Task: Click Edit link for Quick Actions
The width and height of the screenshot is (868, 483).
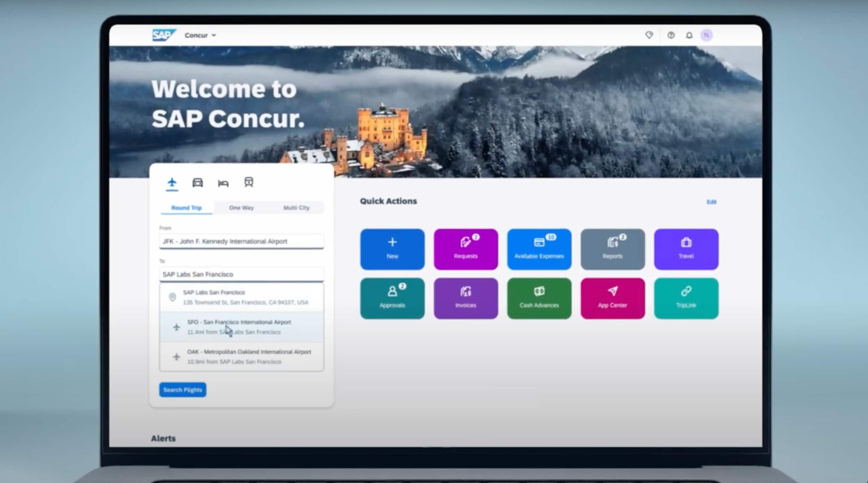Action: pos(711,202)
